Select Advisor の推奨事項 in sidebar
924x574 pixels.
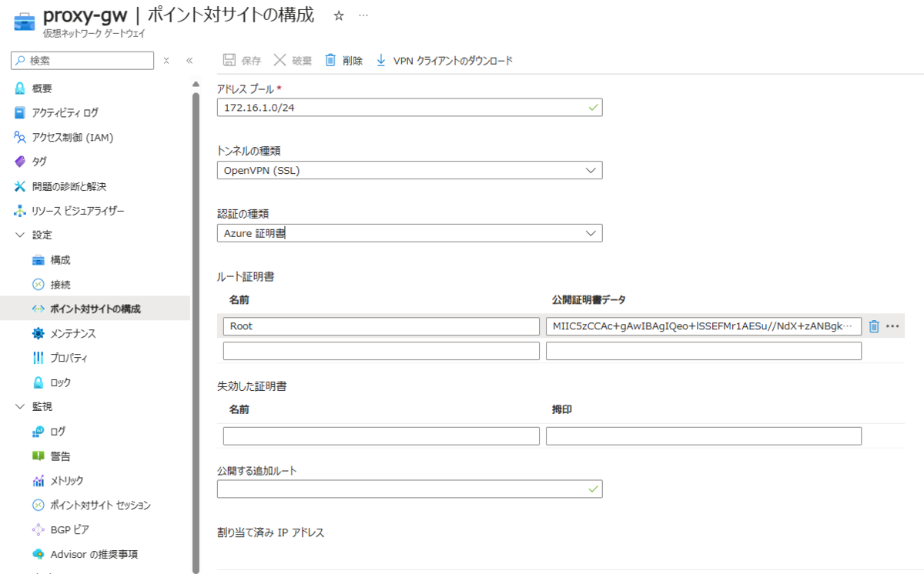pyautogui.click(x=95, y=554)
